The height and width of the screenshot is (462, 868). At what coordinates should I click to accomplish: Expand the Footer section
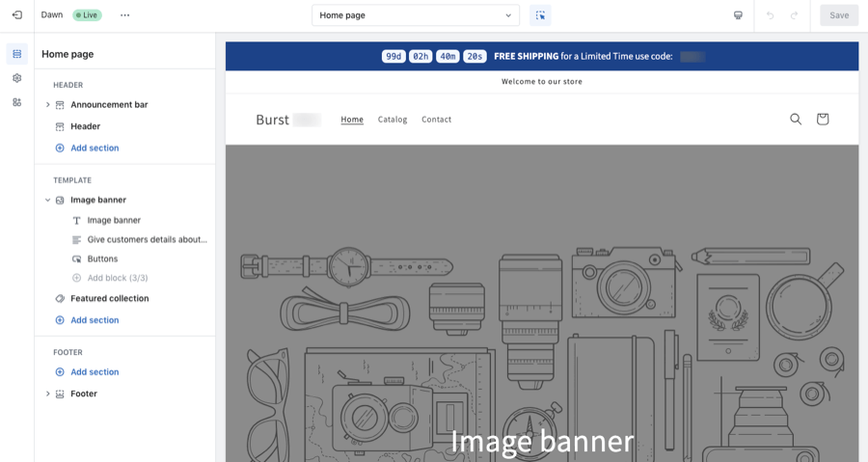click(48, 394)
